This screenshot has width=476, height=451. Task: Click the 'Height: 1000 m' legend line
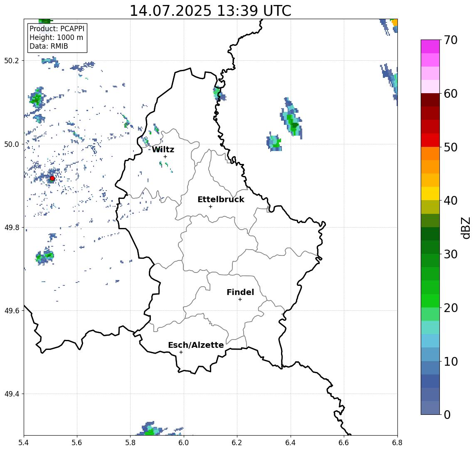tap(56, 37)
